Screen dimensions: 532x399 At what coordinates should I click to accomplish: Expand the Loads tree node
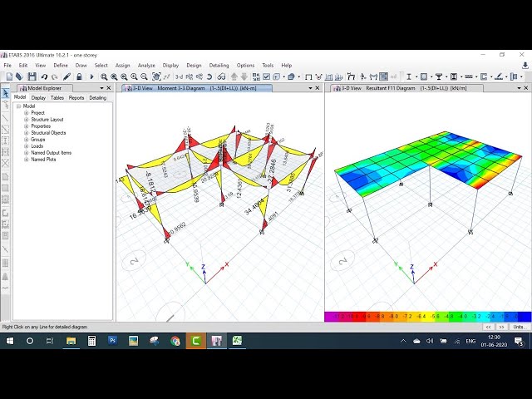coord(26,146)
